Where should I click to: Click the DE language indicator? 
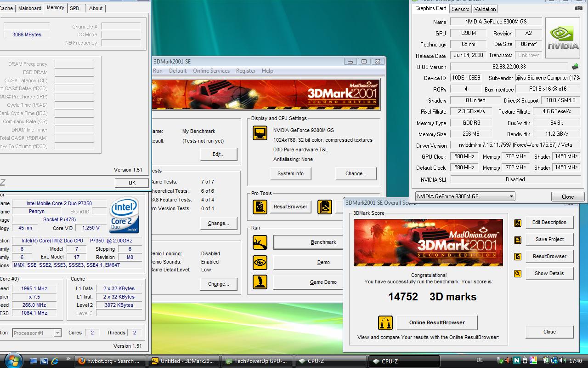[x=480, y=361]
